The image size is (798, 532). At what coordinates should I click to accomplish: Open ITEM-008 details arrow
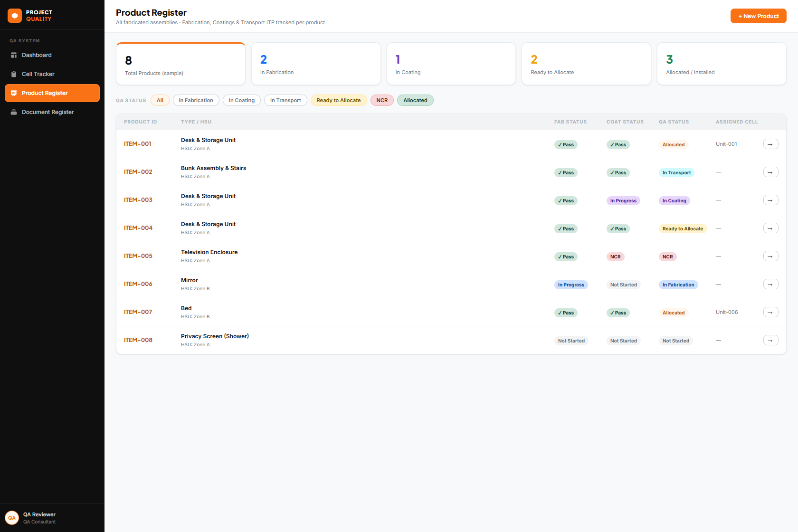770,340
